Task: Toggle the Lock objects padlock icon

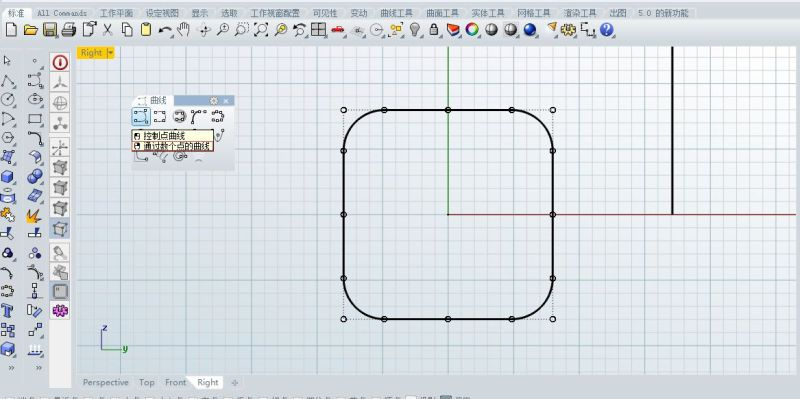Action: (434, 30)
